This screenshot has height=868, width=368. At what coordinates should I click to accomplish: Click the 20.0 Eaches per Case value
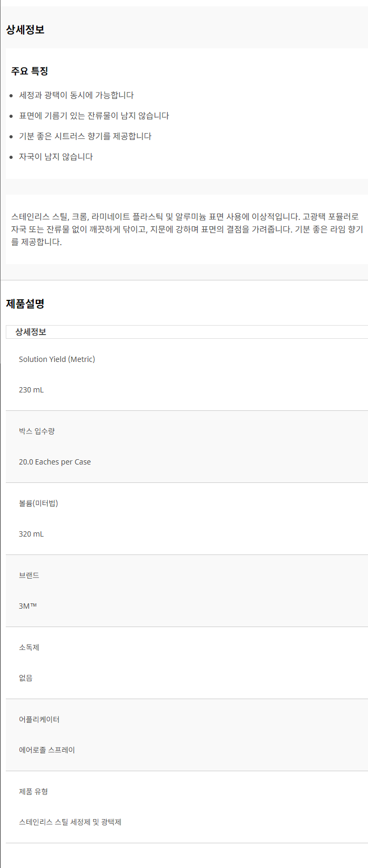(x=55, y=462)
